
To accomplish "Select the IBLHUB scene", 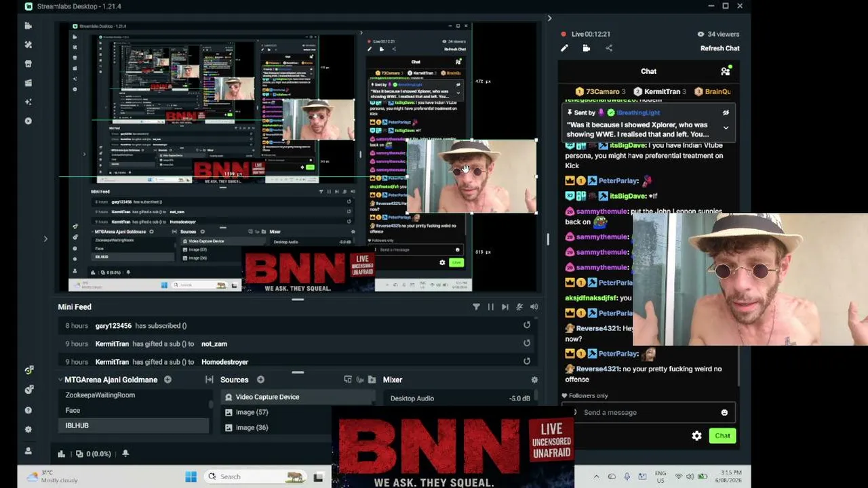I will point(134,426).
